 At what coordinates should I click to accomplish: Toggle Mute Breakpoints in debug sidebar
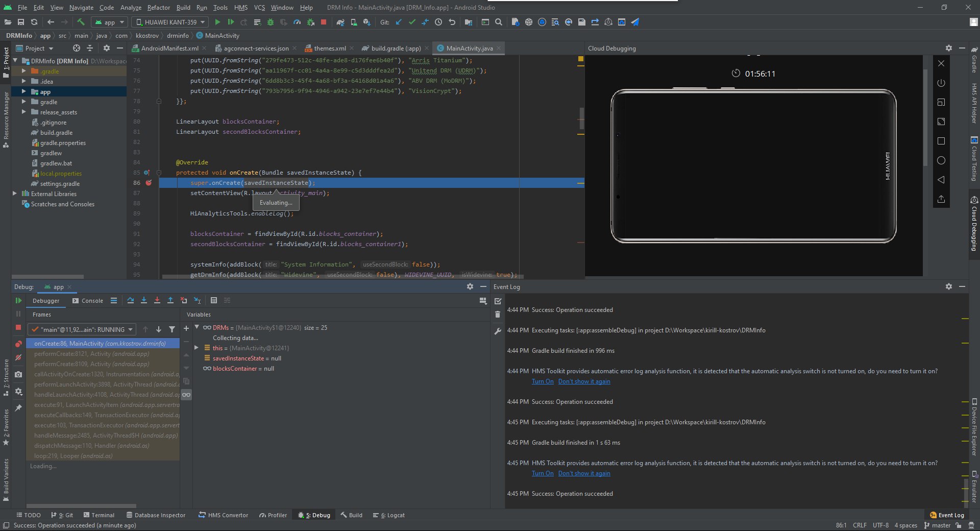point(18,358)
